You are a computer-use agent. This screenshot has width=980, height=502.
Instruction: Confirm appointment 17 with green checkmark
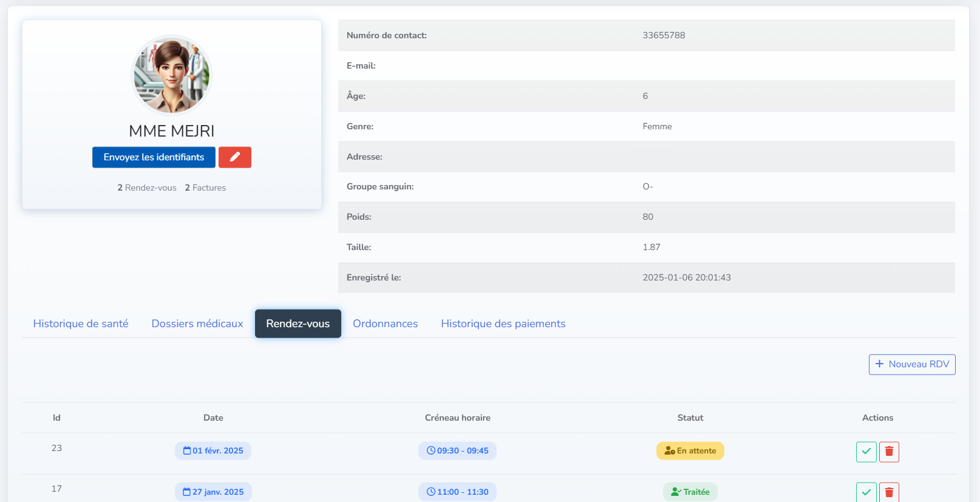[x=866, y=492]
